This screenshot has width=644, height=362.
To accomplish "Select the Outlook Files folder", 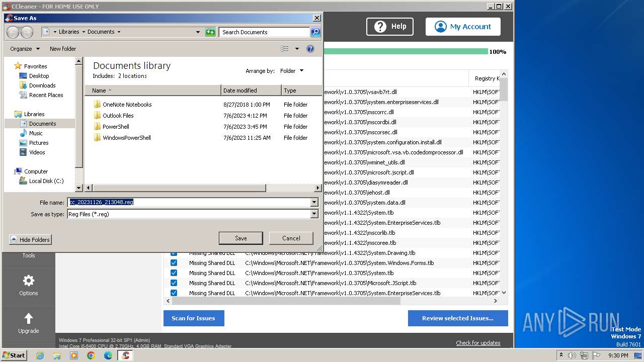I will (x=118, y=116).
